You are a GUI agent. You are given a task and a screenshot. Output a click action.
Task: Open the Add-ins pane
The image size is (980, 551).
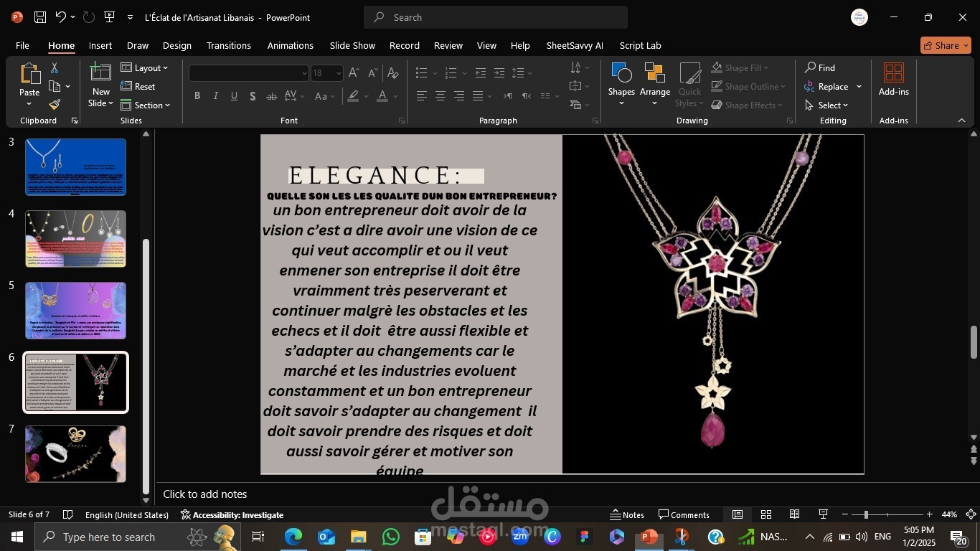coord(893,80)
